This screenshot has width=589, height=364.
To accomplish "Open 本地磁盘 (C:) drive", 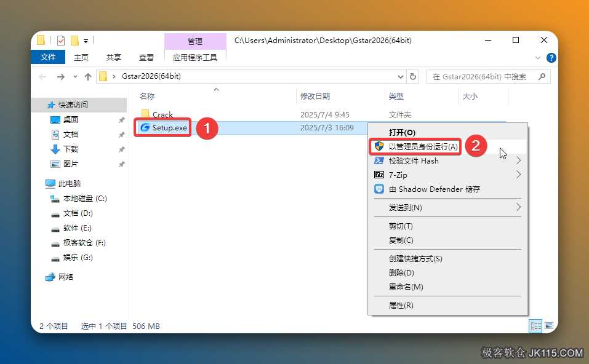I will (85, 198).
